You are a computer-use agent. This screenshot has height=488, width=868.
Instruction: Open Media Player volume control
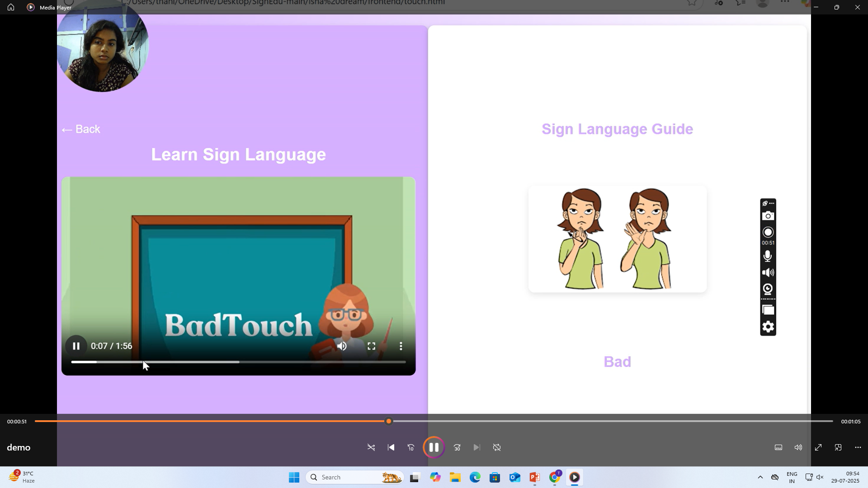coord(798,447)
